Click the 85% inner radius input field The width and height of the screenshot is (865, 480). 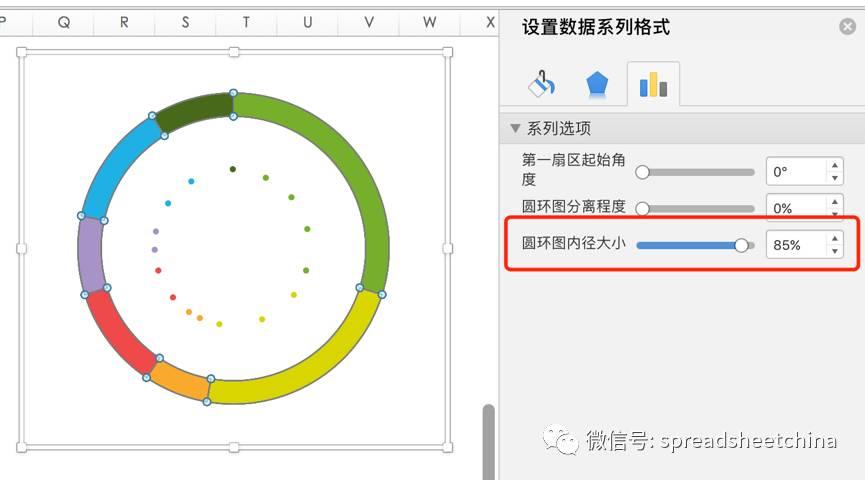point(796,245)
